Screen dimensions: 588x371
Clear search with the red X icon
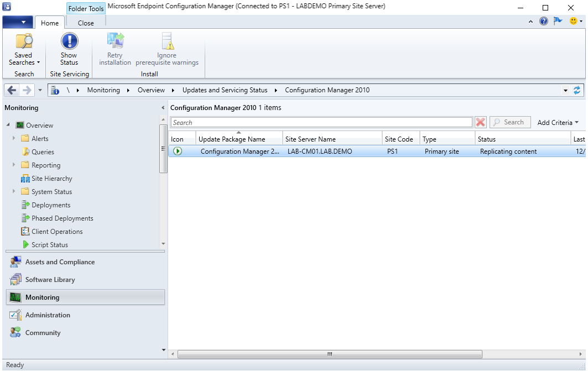pyautogui.click(x=481, y=122)
